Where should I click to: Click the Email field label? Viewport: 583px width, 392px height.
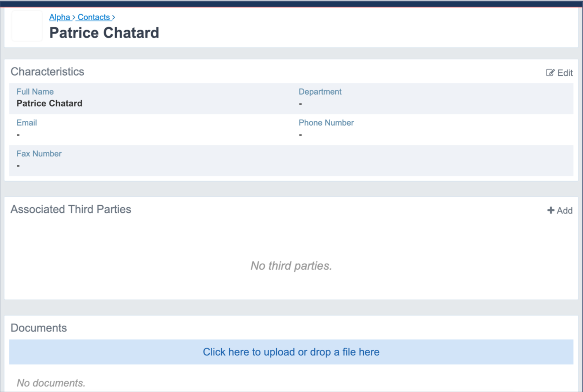click(26, 123)
